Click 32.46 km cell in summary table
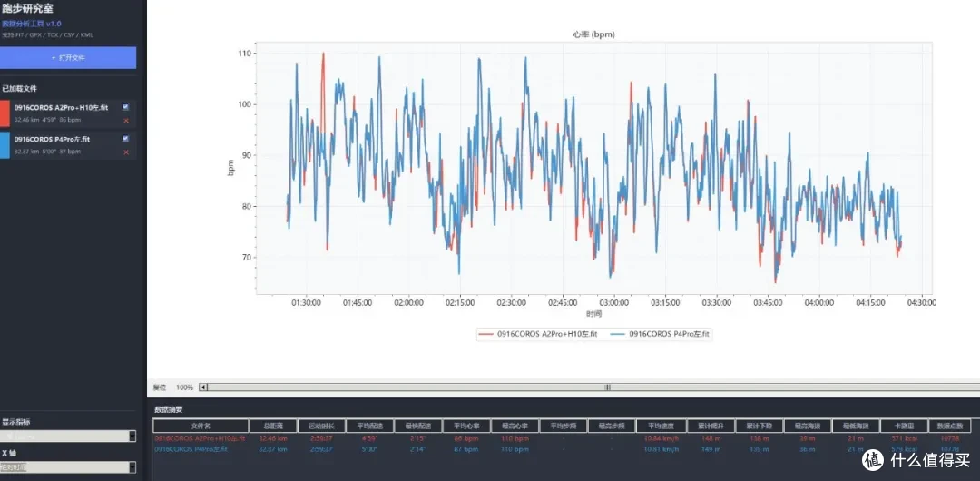 tap(272, 439)
